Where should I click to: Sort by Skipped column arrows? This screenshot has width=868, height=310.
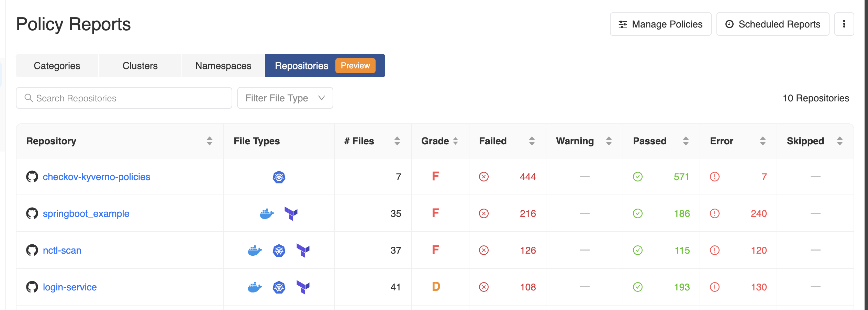[840, 141]
